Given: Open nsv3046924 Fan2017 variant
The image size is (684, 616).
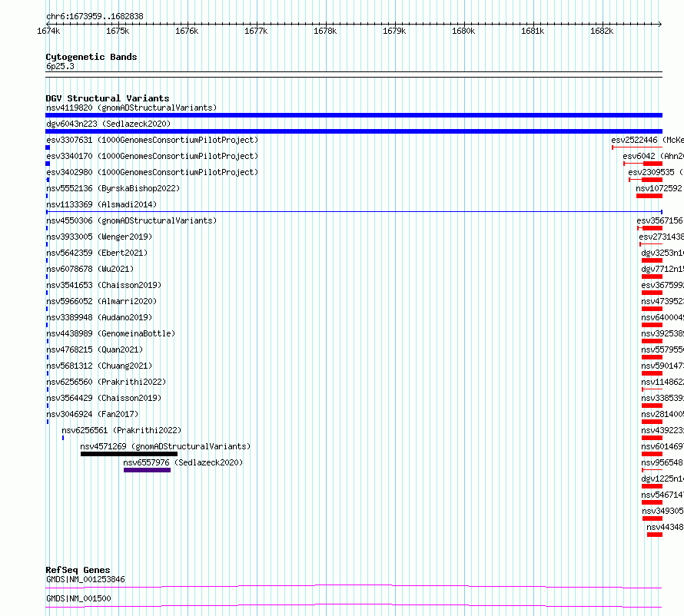Looking at the screenshot, I should pyautogui.click(x=92, y=414).
